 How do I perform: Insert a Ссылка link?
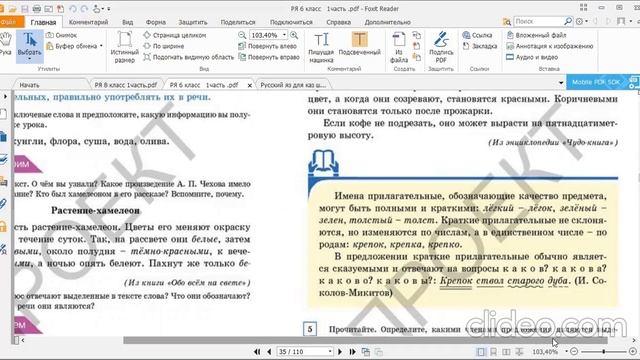[477, 35]
